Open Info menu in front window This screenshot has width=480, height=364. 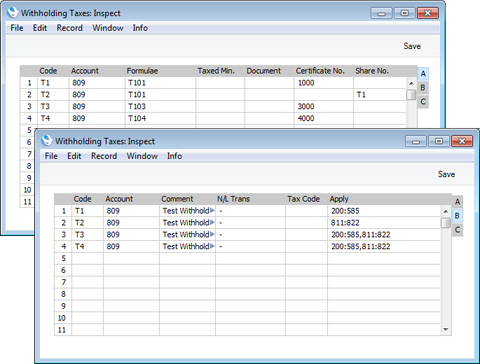point(174,156)
